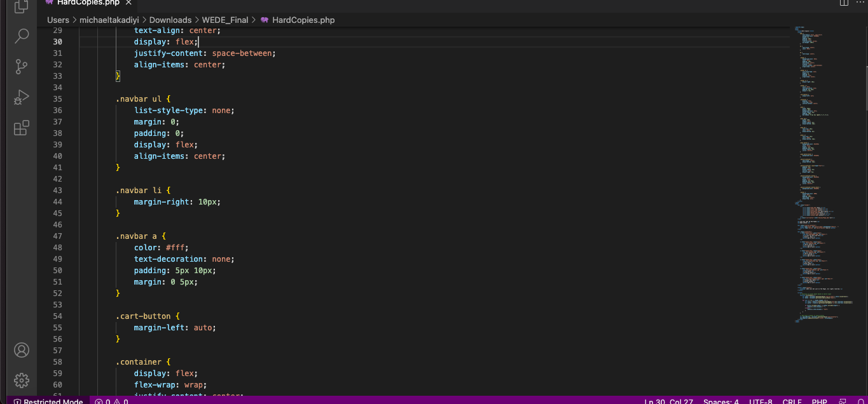
Task: Open the WEDE_Final breadcrumb
Action: coord(225,20)
